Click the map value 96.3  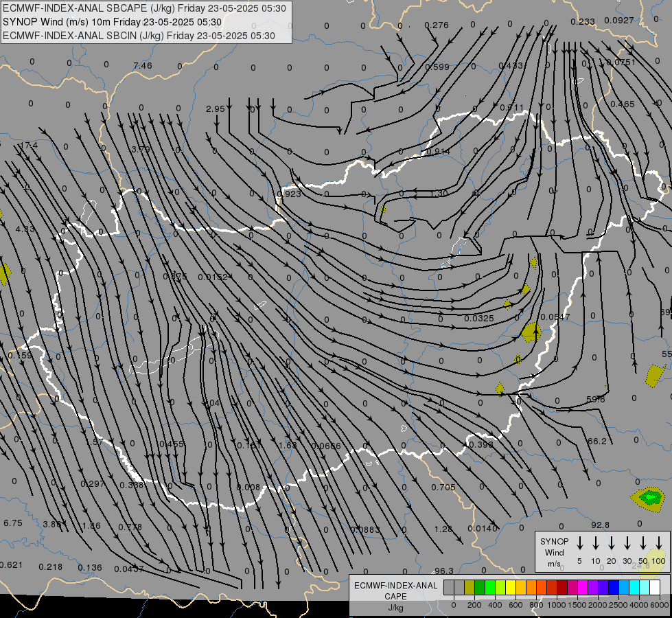(x=444, y=571)
